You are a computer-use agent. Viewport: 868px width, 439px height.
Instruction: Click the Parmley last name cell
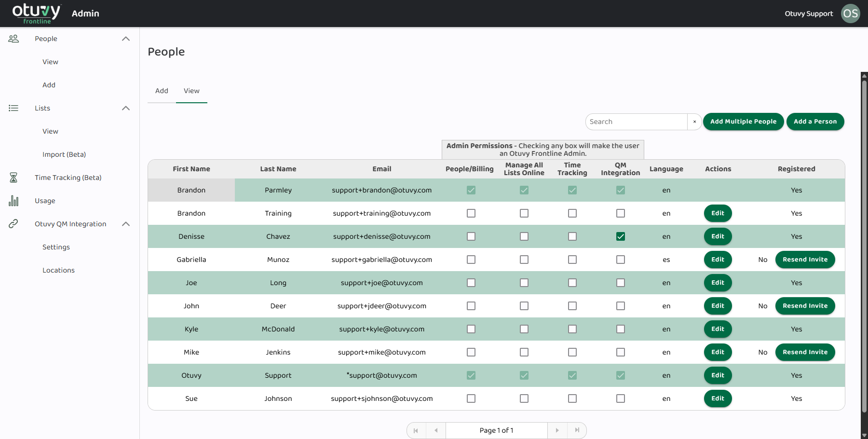[278, 190]
